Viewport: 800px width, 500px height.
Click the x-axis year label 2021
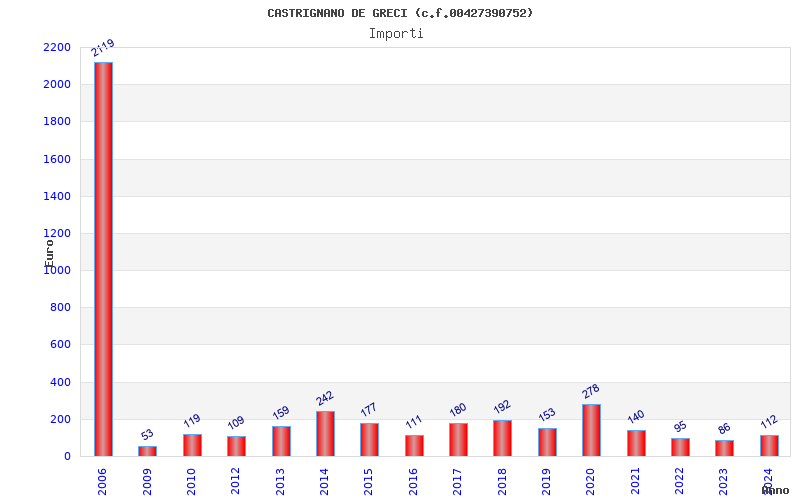tap(635, 482)
